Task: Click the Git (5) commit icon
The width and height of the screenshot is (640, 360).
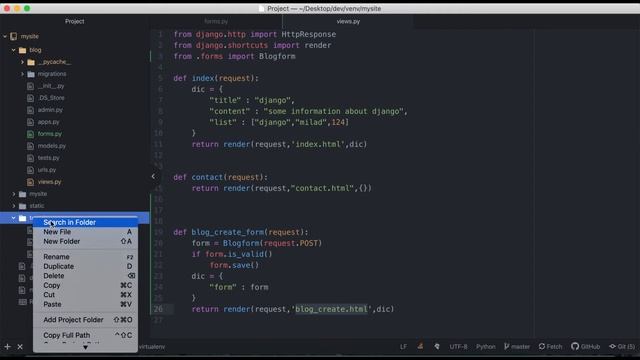Action: (x=612, y=346)
